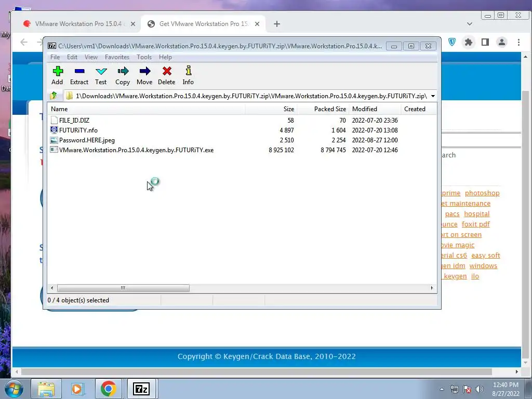Click the Extract toolbar icon
Screen dimensions: 532x399
tap(79, 71)
